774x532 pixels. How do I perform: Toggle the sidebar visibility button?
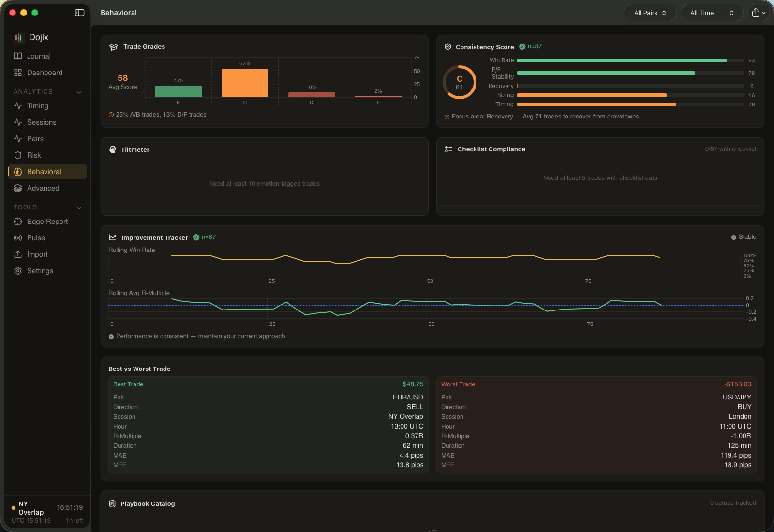pyautogui.click(x=80, y=13)
